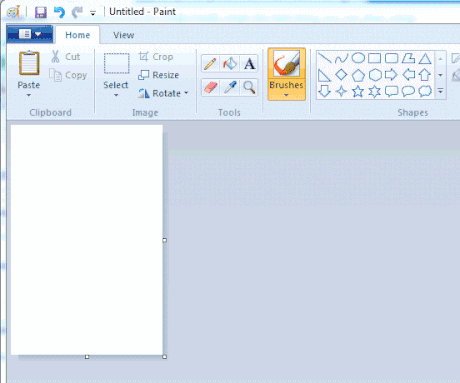Viewport: 460px width, 383px height.
Task: Select the right arrow shape
Action: coord(391,75)
